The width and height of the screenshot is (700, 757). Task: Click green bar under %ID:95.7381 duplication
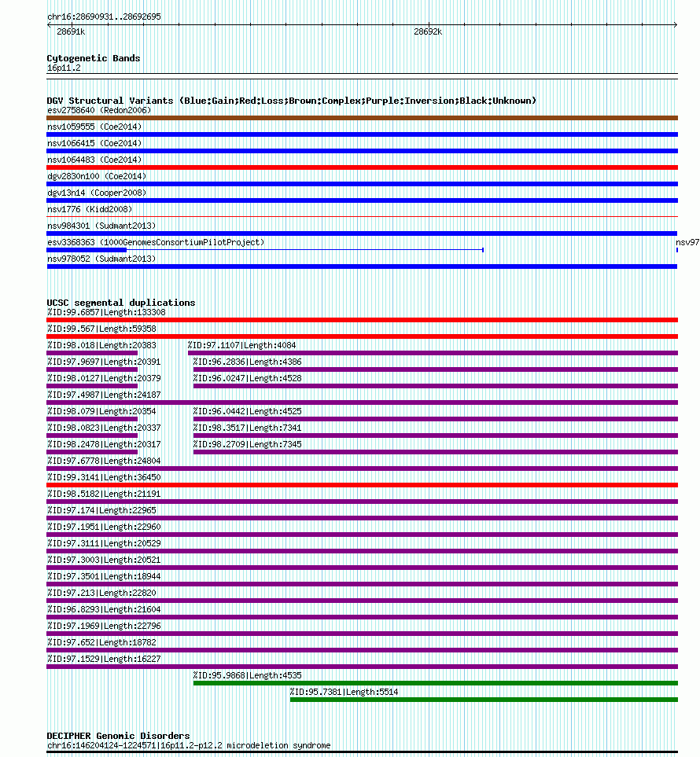pos(484,700)
